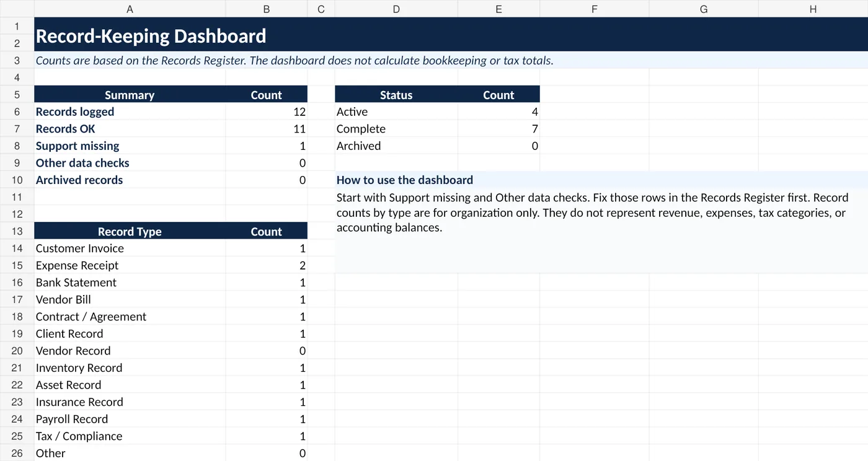Select the row 13 header number
Image resolution: width=868 pixels, height=461 pixels.
[17, 231]
